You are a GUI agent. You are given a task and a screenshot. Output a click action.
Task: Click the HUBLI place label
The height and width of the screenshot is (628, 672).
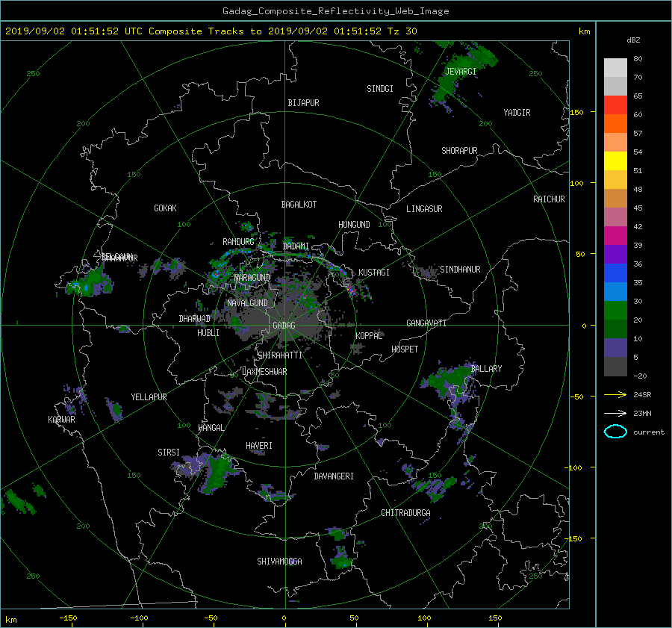pos(208,332)
